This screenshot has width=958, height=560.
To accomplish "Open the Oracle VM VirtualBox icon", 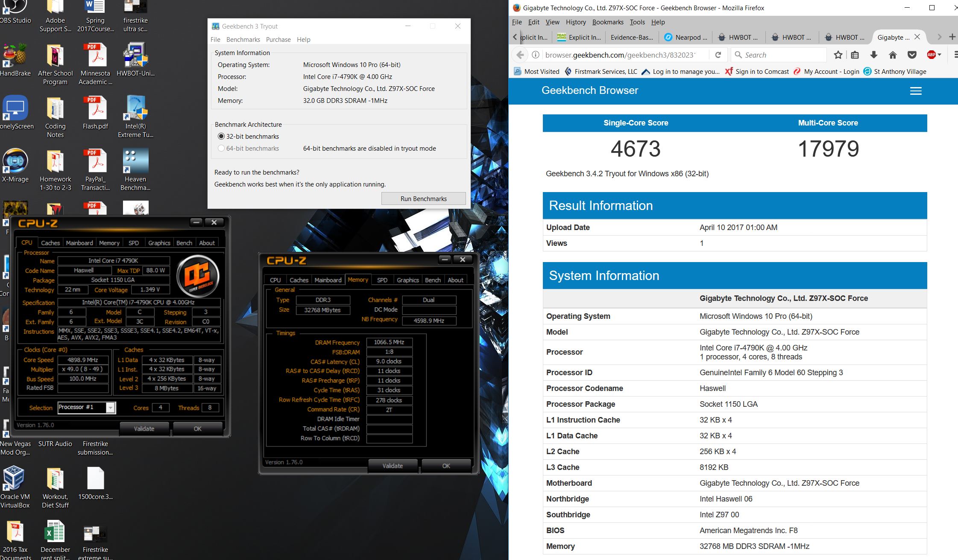I will pos(15,487).
